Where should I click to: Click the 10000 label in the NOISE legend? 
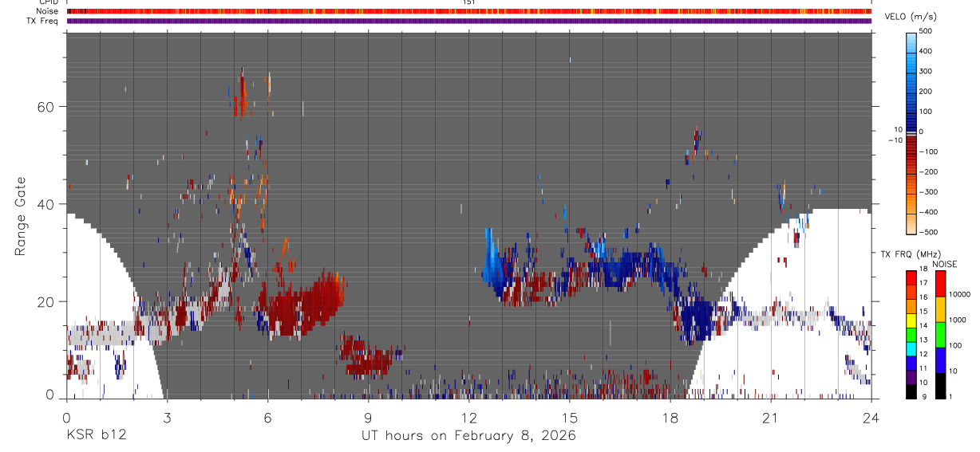958,294
